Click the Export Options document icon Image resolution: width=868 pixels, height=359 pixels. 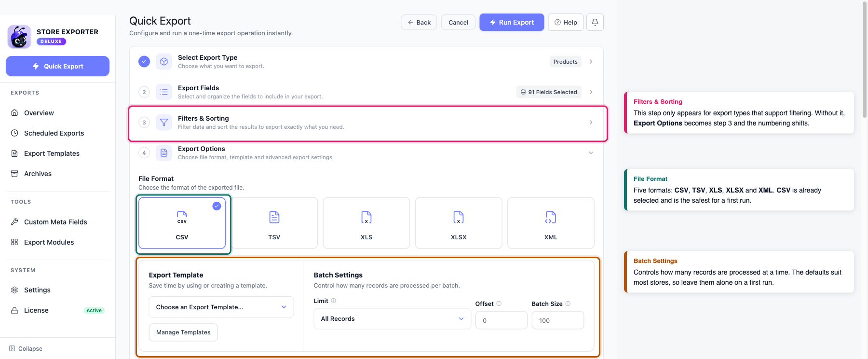click(x=164, y=153)
